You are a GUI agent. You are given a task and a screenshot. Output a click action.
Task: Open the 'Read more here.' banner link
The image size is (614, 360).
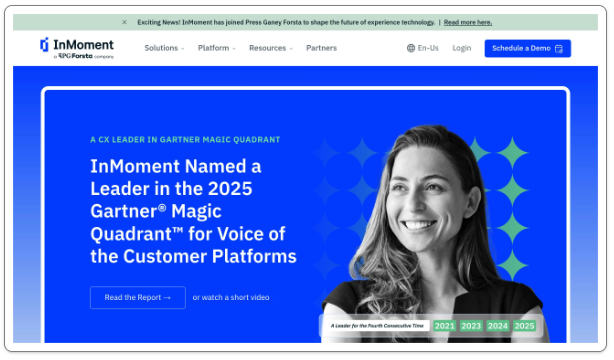click(468, 22)
